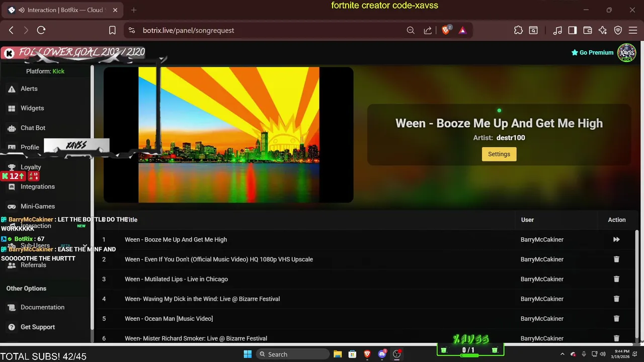Click the Go Premium link
The width and height of the screenshot is (644, 362).
[592, 52]
